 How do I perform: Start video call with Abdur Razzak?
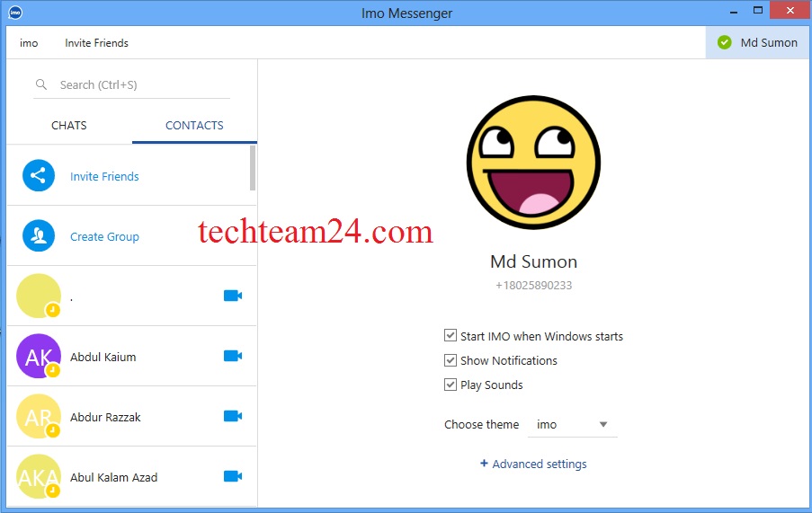point(233,416)
